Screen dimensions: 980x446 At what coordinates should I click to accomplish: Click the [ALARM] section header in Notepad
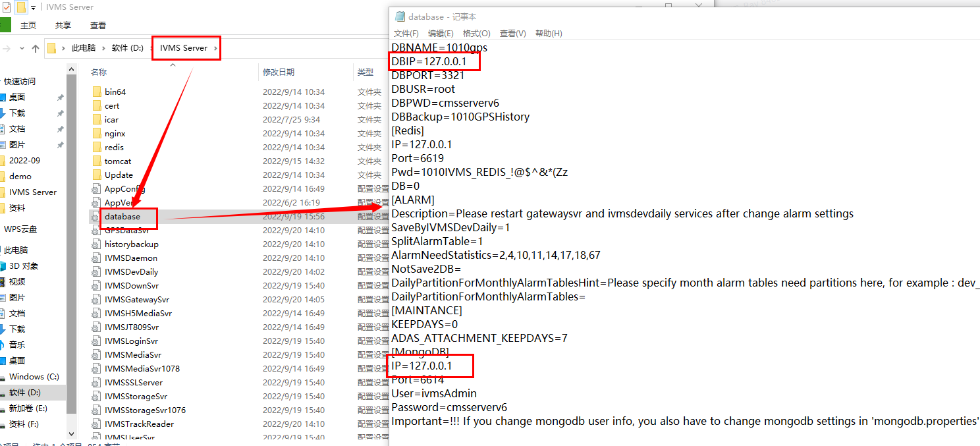coord(413,200)
